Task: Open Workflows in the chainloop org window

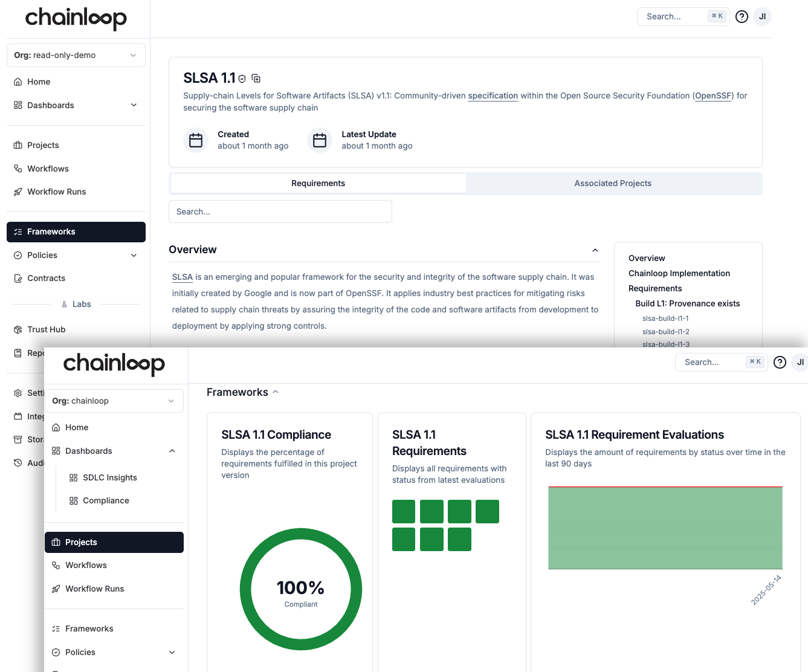Action: click(x=114, y=565)
